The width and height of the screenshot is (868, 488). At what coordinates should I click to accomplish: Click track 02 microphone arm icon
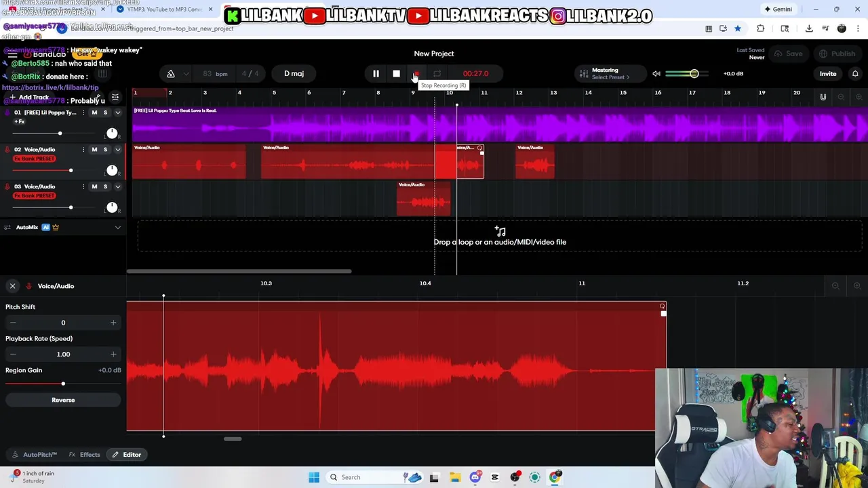[x=7, y=150]
